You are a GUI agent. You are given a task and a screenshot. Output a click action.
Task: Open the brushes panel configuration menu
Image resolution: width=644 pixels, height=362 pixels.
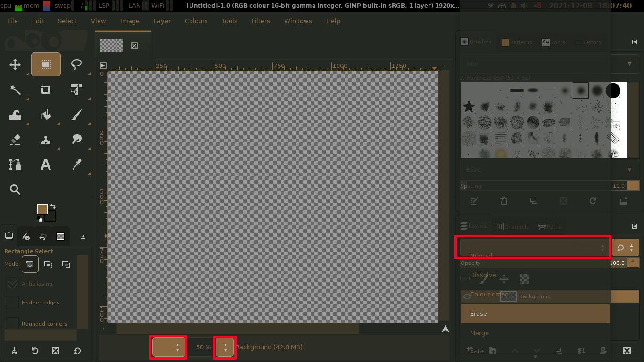point(635,42)
